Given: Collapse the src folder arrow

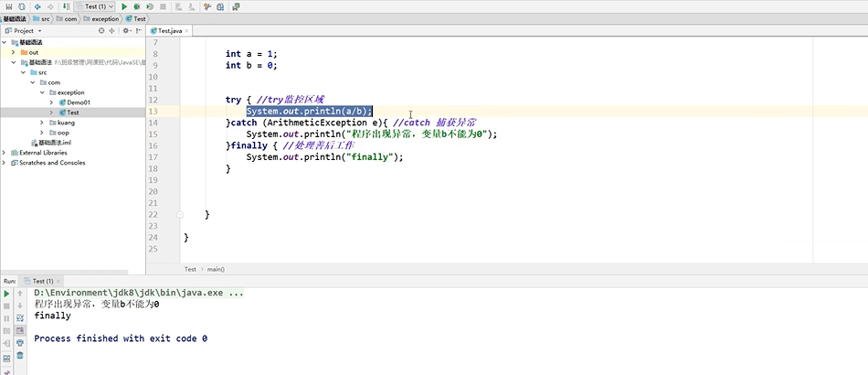Looking at the screenshot, I should pyautogui.click(x=23, y=72).
